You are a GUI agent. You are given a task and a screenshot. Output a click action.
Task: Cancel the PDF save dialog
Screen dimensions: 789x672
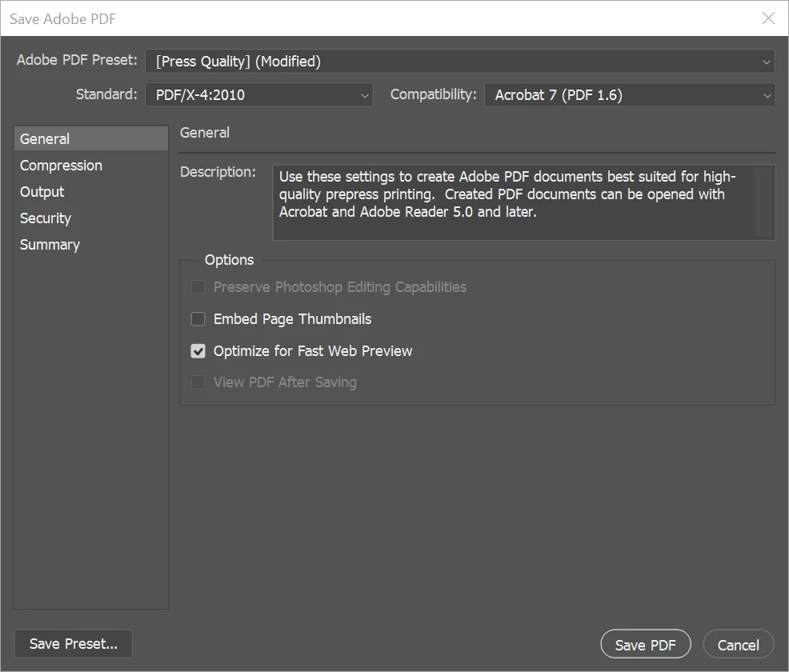pyautogui.click(x=737, y=644)
